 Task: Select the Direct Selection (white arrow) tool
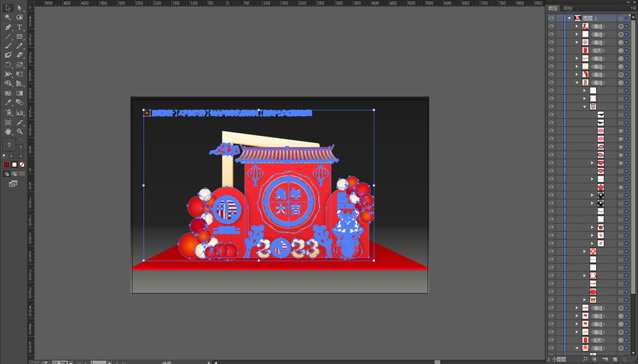[x=19, y=8]
